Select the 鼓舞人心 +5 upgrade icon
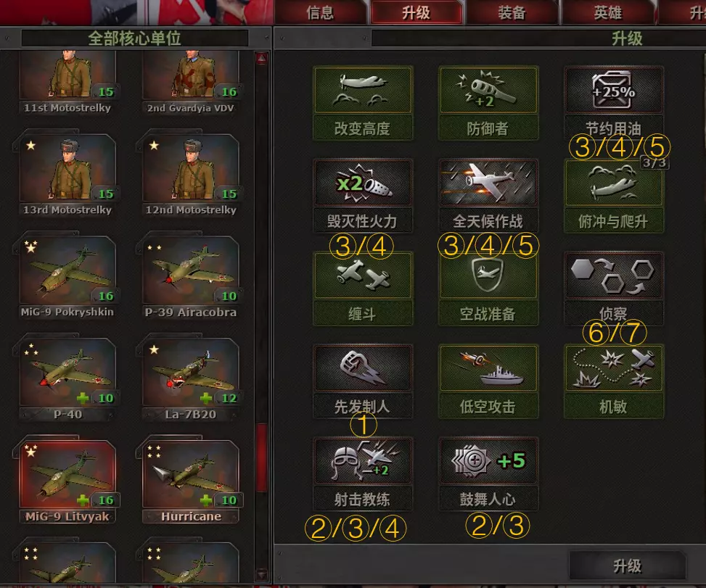The image size is (706, 588). click(488, 460)
